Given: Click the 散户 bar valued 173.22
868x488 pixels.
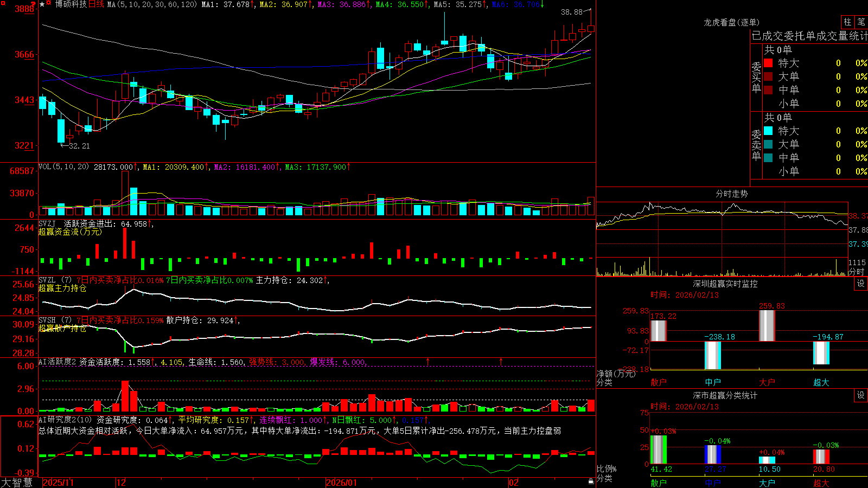Looking at the screenshot, I should click(659, 331).
